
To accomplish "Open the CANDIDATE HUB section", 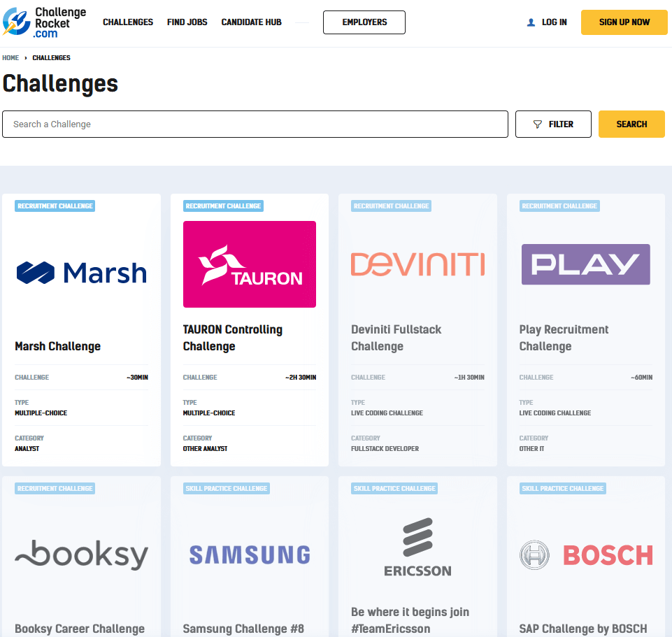I will [x=251, y=22].
